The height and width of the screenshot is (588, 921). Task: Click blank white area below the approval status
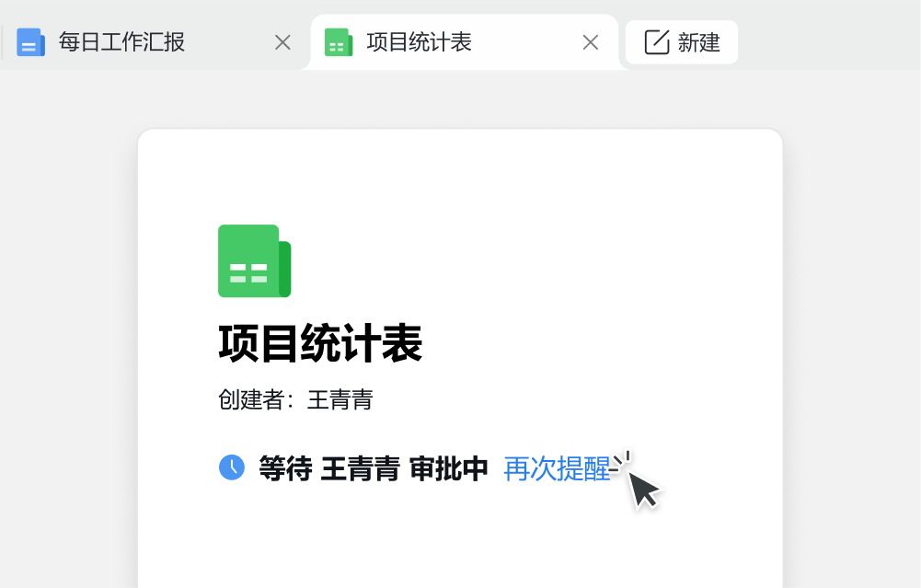pos(460,540)
